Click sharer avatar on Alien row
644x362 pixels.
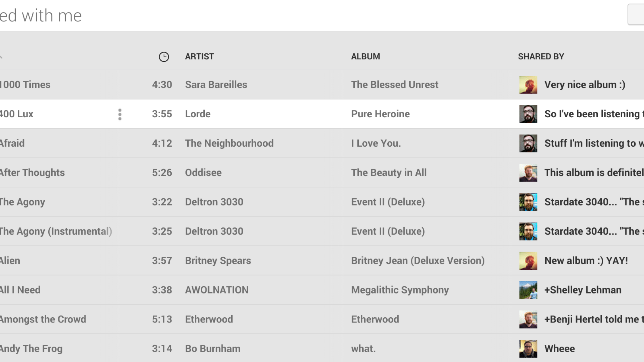coord(528,261)
